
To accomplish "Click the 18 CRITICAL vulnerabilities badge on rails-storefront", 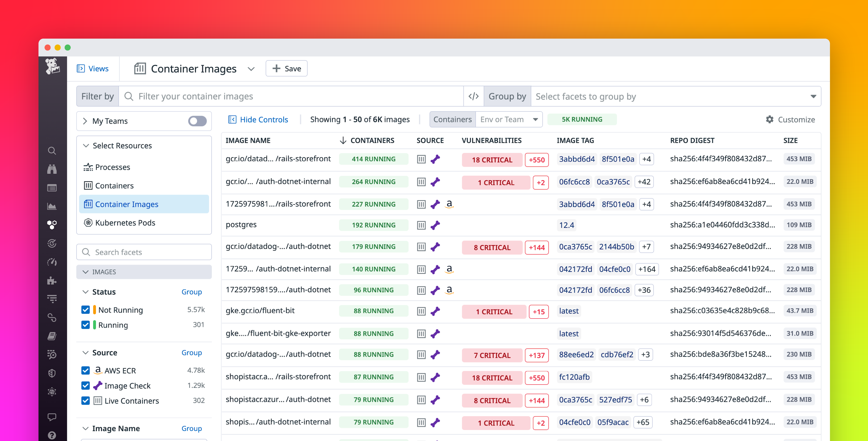I will click(x=492, y=160).
